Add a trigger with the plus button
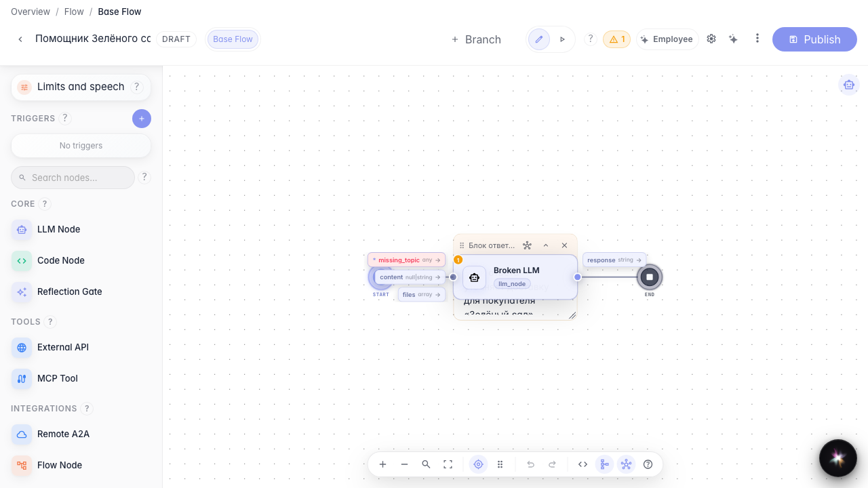The width and height of the screenshot is (868, 488). tap(142, 119)
